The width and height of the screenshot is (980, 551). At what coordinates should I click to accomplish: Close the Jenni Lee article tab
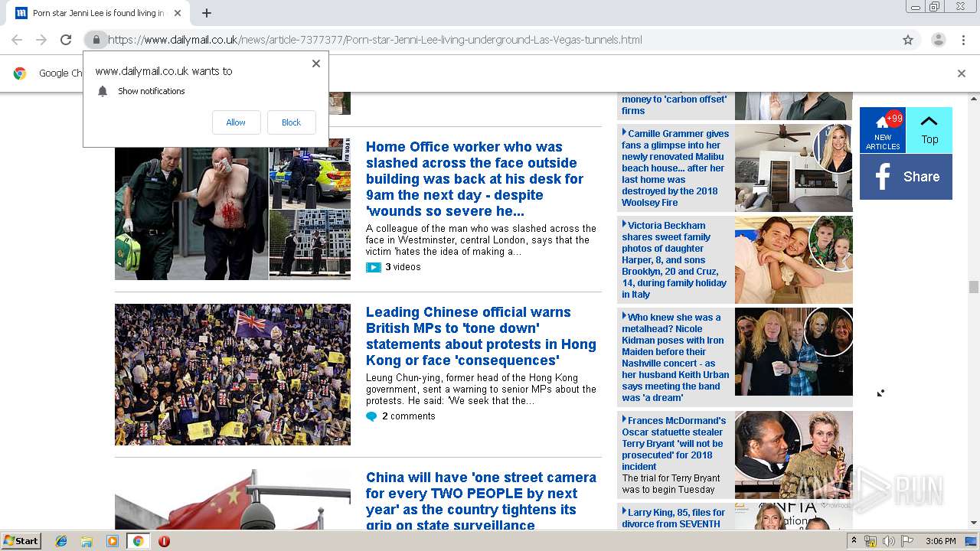point(178,13)
